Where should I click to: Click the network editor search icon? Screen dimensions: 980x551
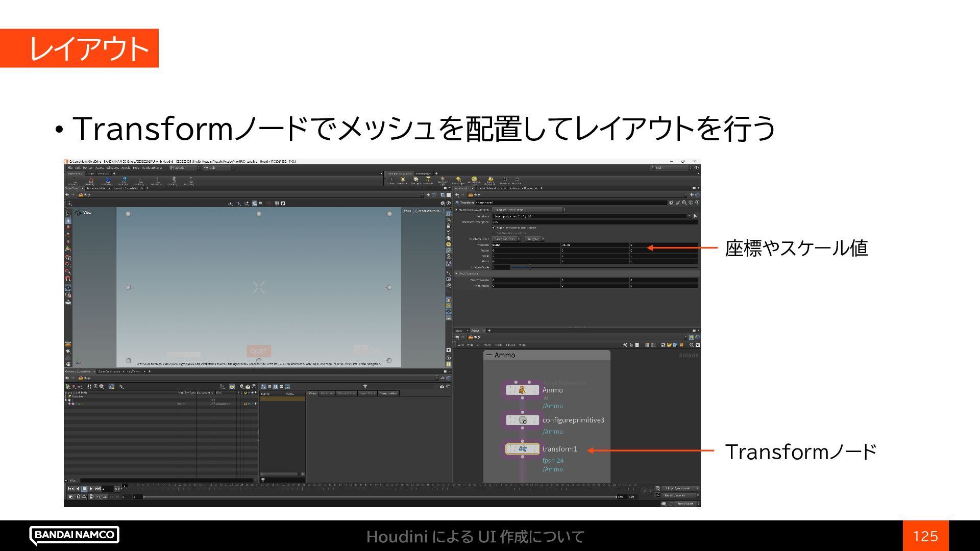click(692, 345)
